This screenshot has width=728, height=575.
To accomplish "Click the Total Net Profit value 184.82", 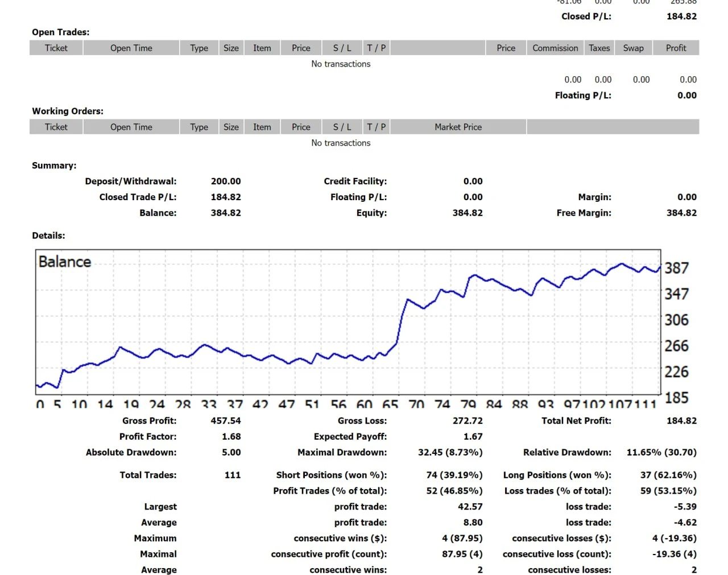I will point(681,421).
